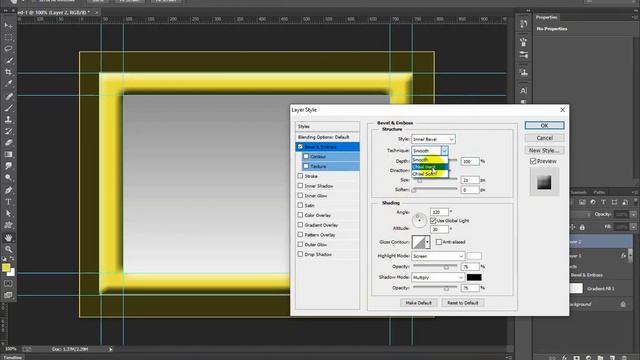Select the Path Selection tool
The image size is (640, 360).
click(8, 213)
